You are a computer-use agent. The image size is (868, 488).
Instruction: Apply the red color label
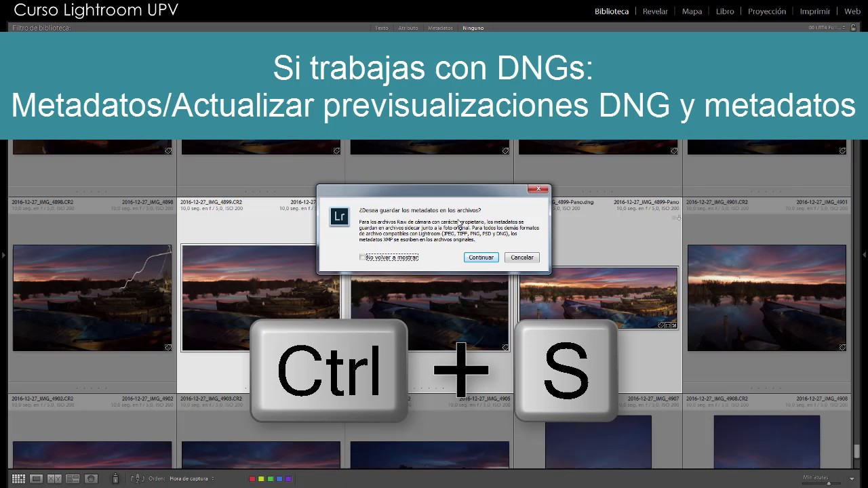pyautogui.click(x=252, y=479)
